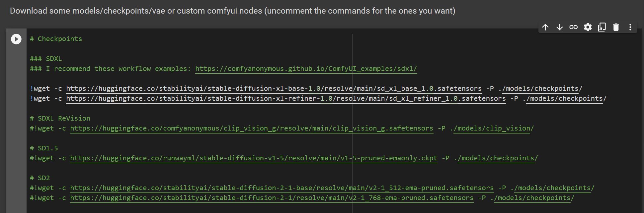Open the ComfyUI_examples sdxl workflow link
Viewport: 644px width, 213px height.
tap(306, 69)
